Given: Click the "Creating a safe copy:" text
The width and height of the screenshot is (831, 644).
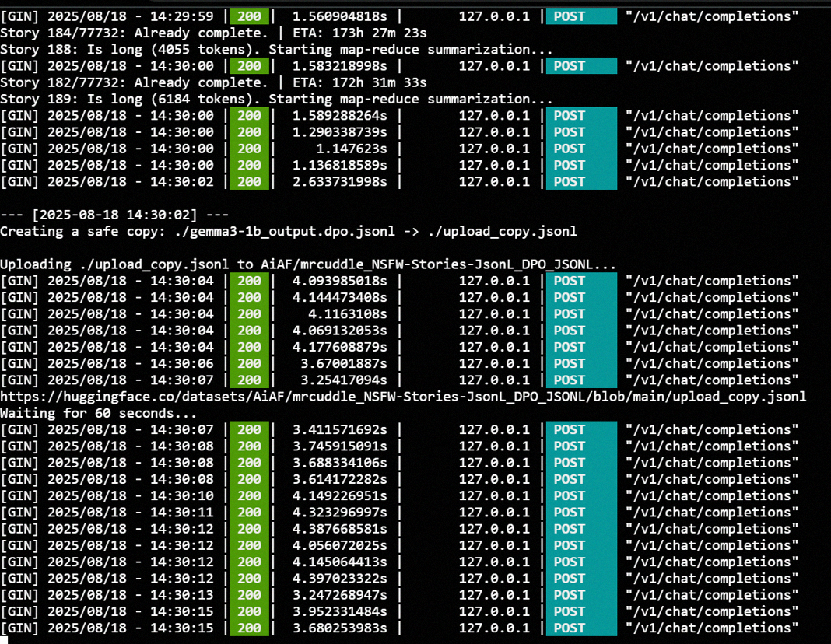Looking at the screenshot, I should (82, 232).
